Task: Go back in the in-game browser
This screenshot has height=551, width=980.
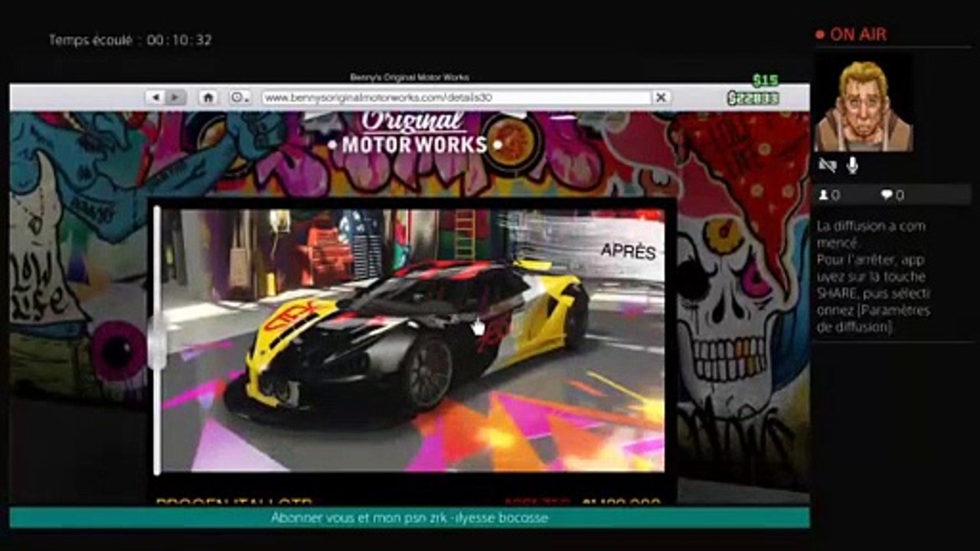Action: coord(156,97)
